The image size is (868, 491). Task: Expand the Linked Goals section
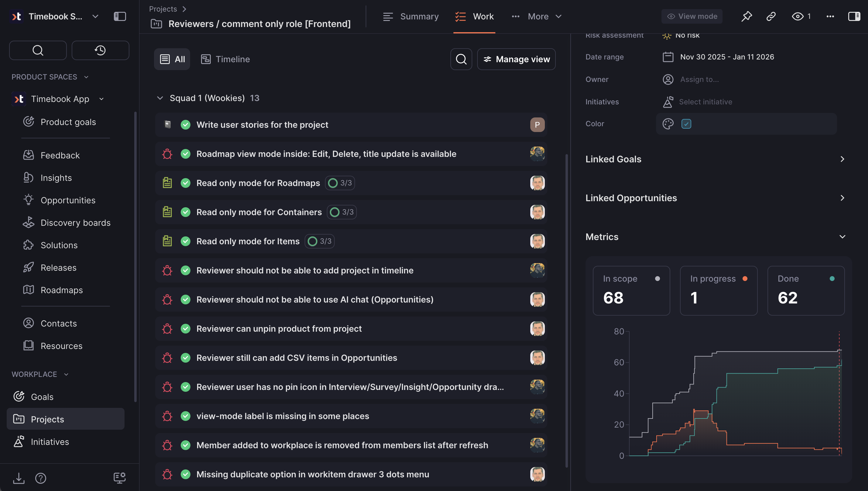click(842, 159)
